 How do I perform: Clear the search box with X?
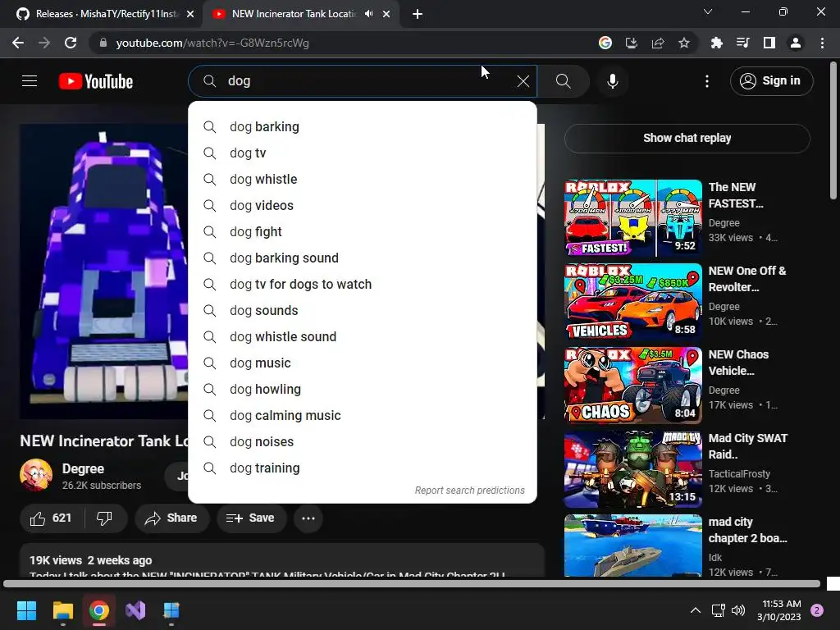[523, 81]
